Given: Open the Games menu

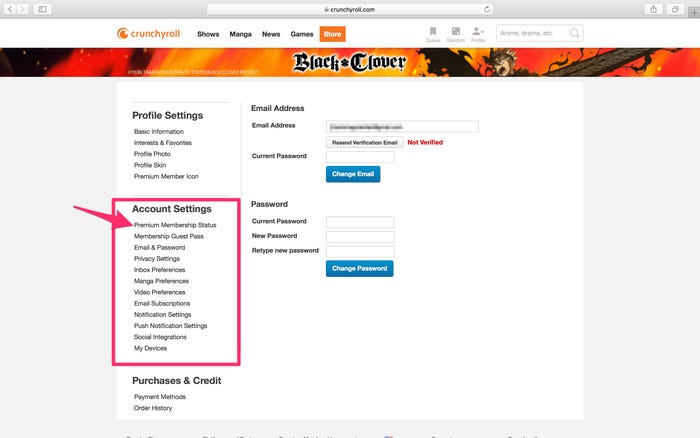Looking at the screenshot, I should click(x=302, y=34).
